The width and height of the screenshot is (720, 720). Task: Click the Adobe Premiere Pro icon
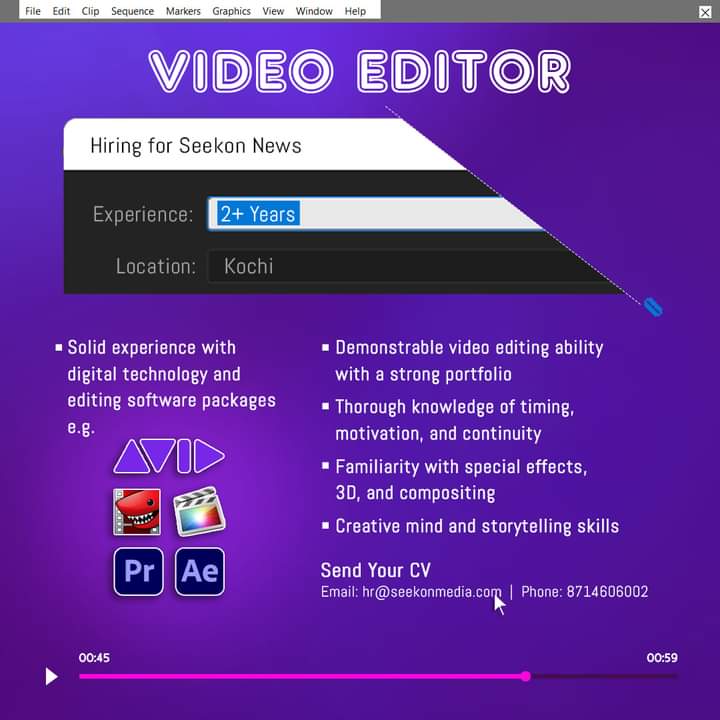point(138,571)
